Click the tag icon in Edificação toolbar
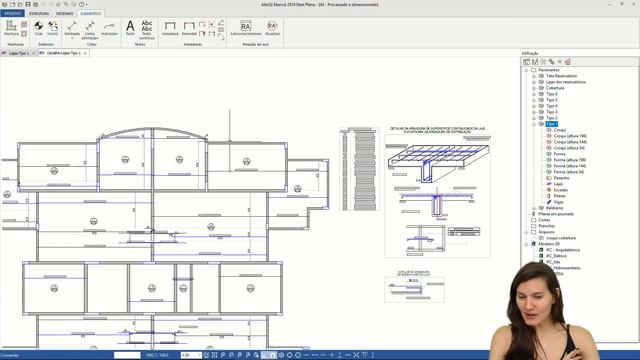This screenshot has height=360, width=640. tap(551, 62)
